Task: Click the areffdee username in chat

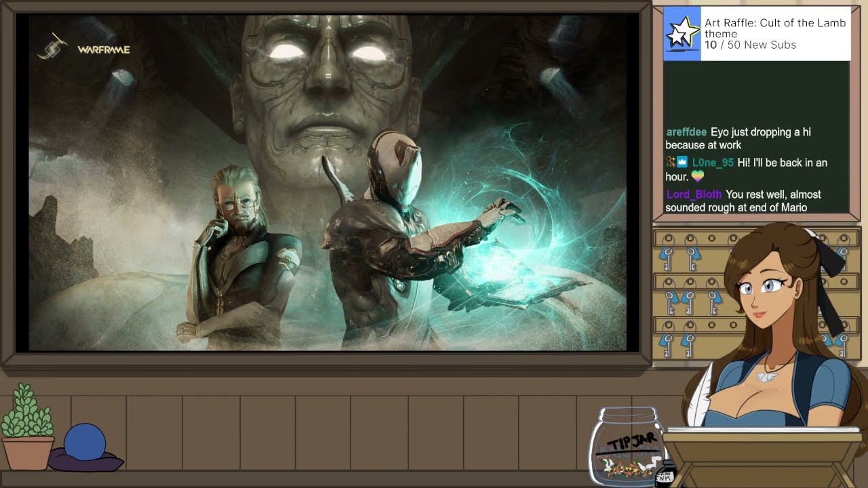Action: (x=686, y=132)
